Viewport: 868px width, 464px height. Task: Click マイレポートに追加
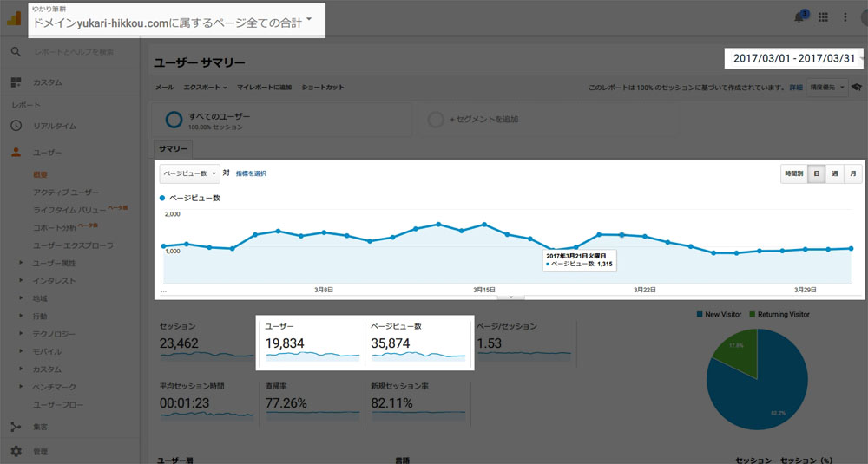pyautogui.click(x=264, y=88)
